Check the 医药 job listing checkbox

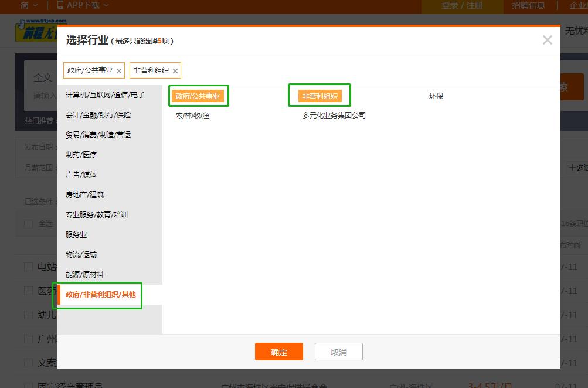[x=28, y=290]
